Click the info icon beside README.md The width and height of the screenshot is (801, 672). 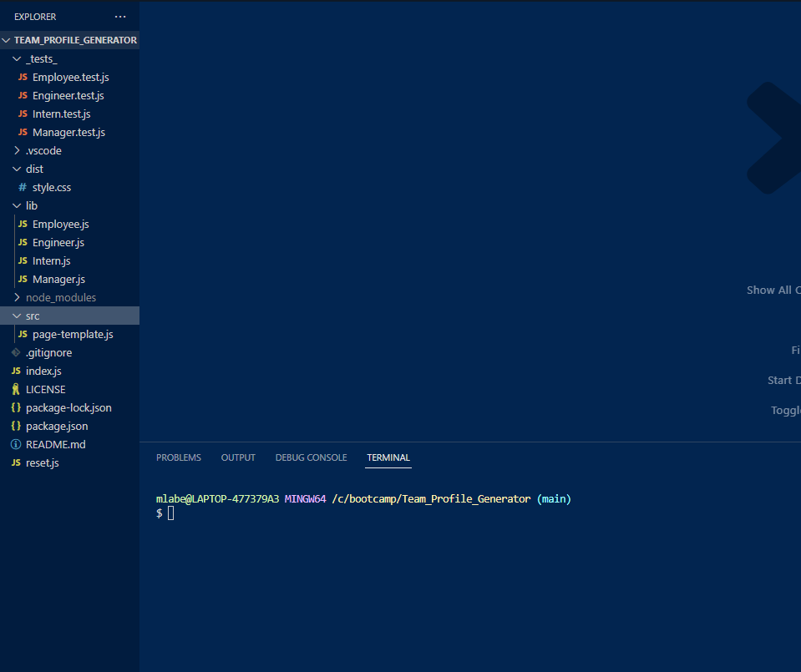tap(14, 444)
